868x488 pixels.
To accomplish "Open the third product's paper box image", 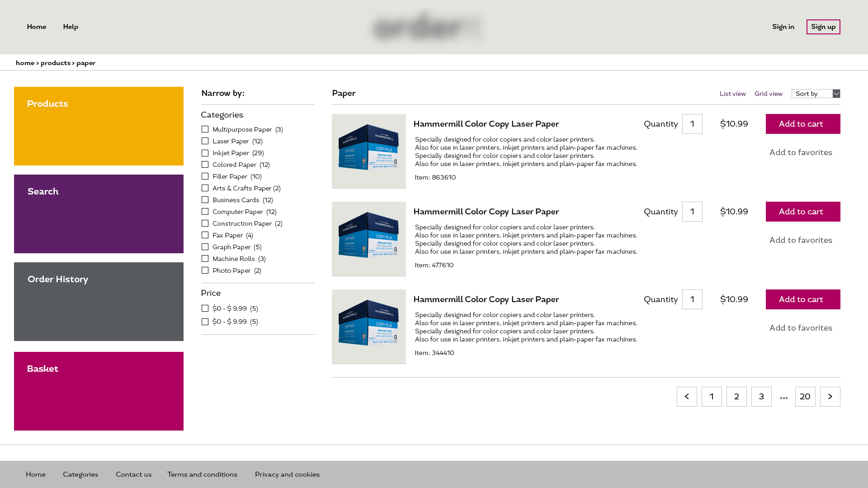I will point(368,327).
